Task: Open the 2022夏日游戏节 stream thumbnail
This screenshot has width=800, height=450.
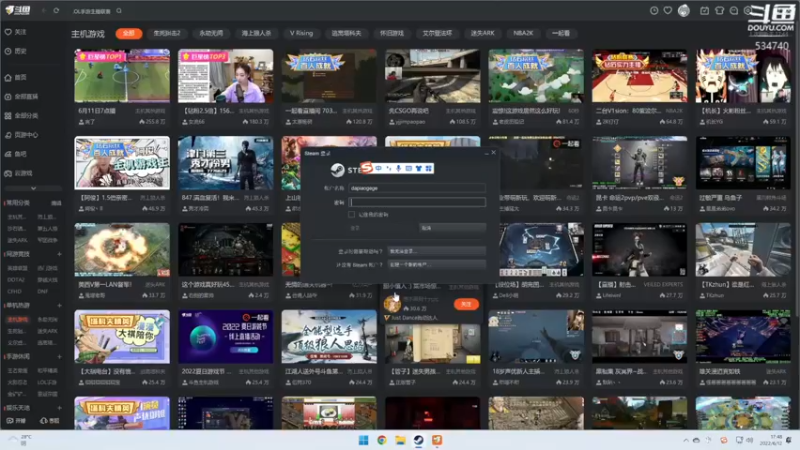Action: point(226,337)
